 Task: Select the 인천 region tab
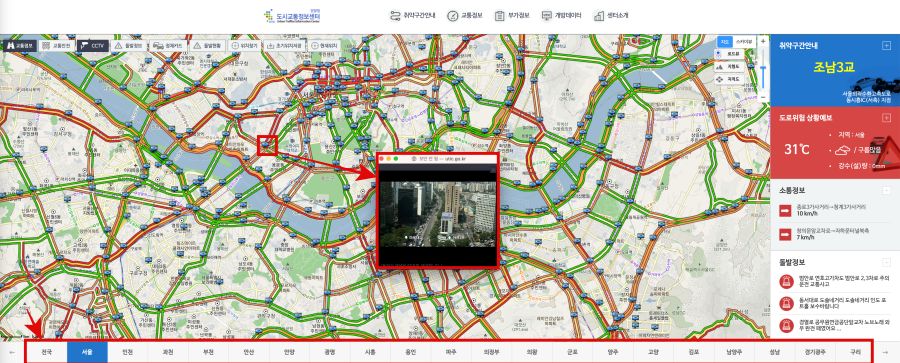(x=127, y=352)
